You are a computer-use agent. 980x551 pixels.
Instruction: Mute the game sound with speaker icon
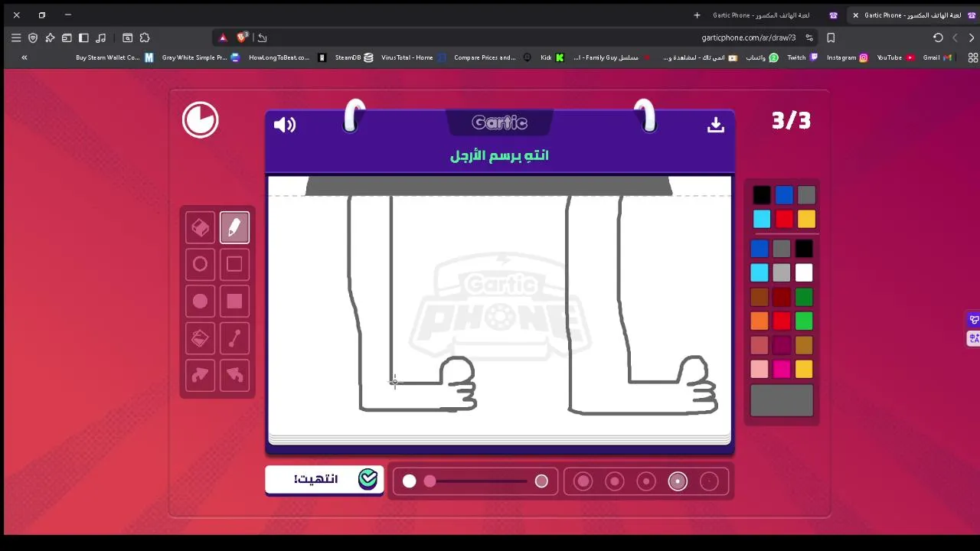point(285,125)
